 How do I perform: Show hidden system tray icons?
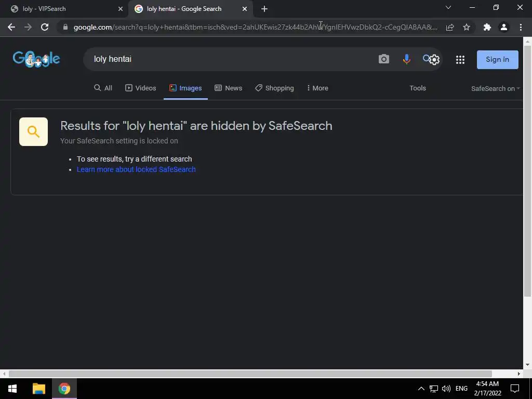coord(421,389)
